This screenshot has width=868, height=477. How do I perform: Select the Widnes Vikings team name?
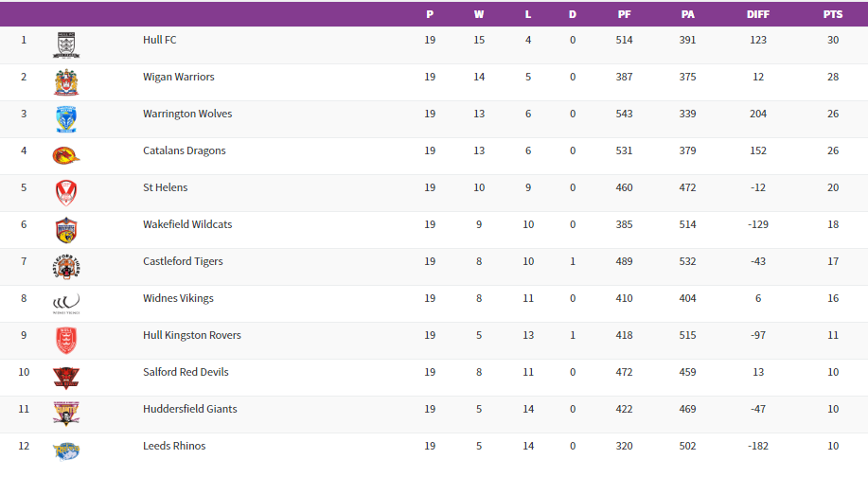(x=178, y=298)
